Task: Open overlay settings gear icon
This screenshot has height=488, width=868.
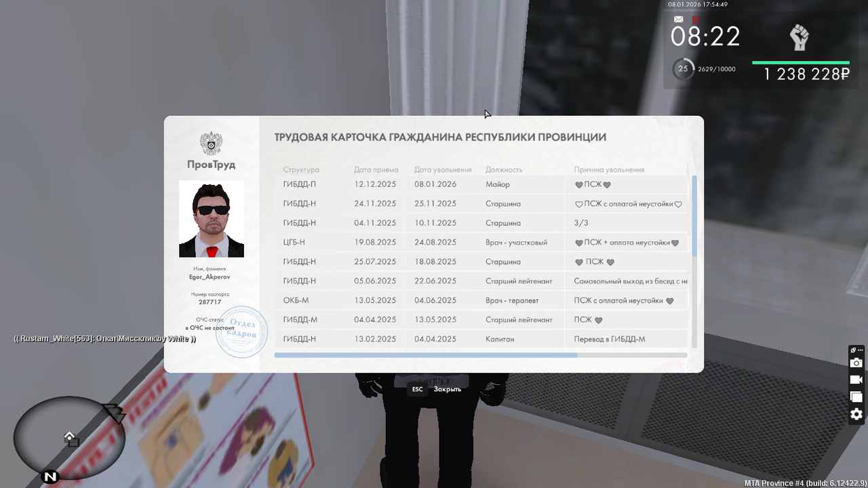Action: click(856, 414)
